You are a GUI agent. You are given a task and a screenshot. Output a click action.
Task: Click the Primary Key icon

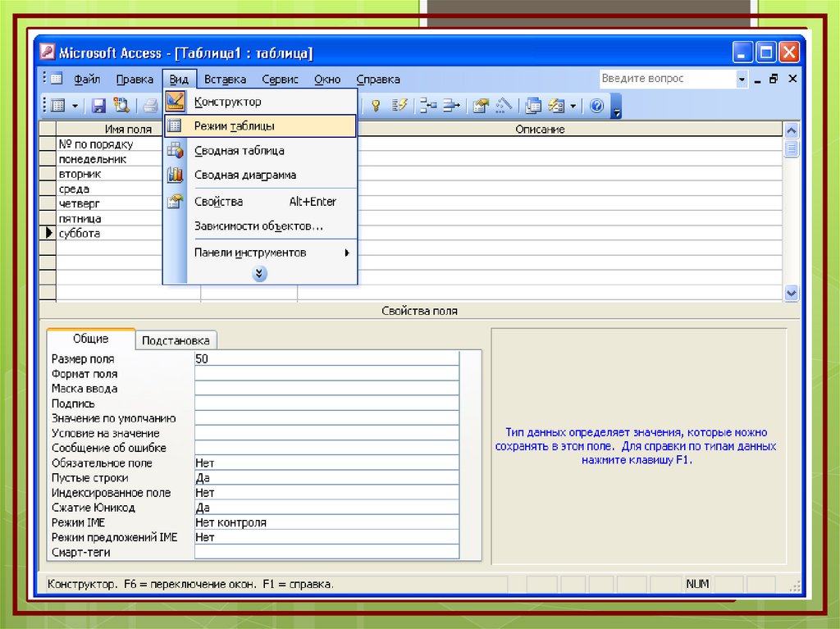pos(377,105)
